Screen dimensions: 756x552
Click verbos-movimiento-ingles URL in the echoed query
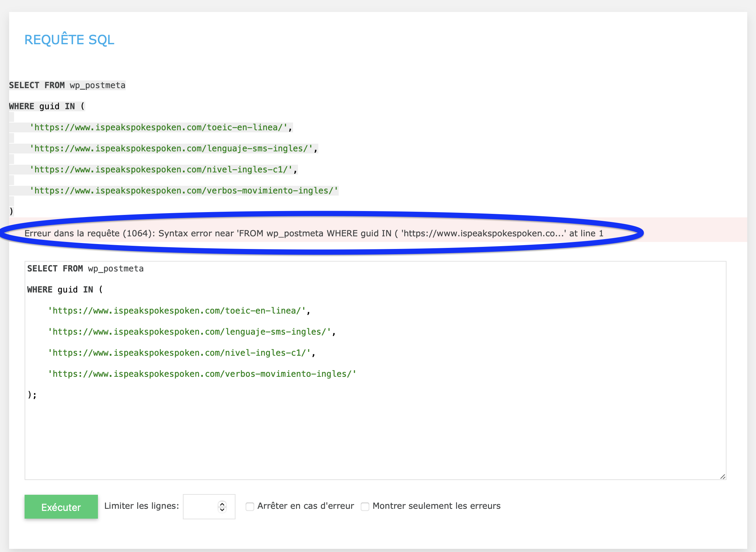point(184,191)
